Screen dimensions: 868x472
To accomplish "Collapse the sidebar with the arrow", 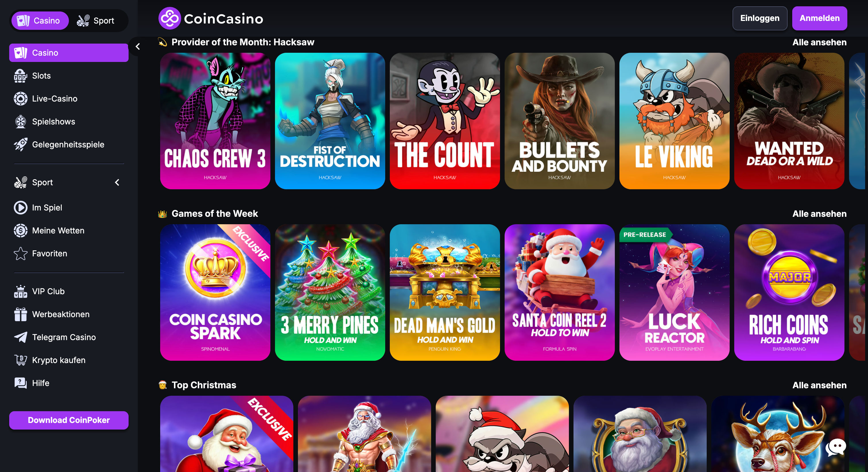I will point(137,46).
